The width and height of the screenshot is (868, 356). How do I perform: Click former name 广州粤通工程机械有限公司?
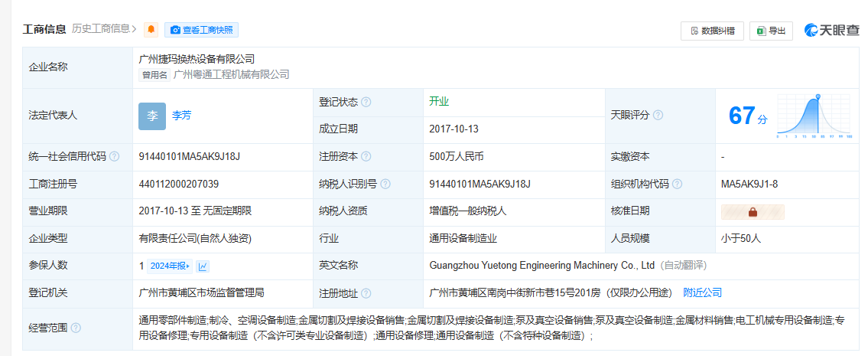pyautogui.click(x=232, y=74)
